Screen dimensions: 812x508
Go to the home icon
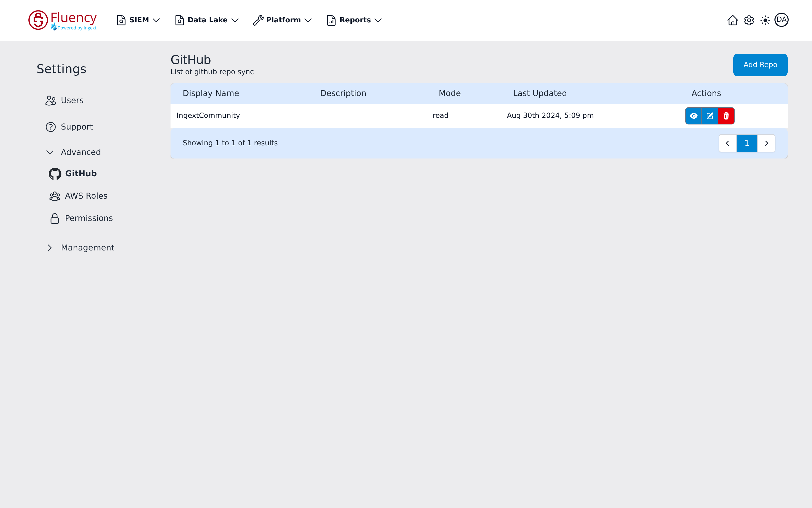733,20
